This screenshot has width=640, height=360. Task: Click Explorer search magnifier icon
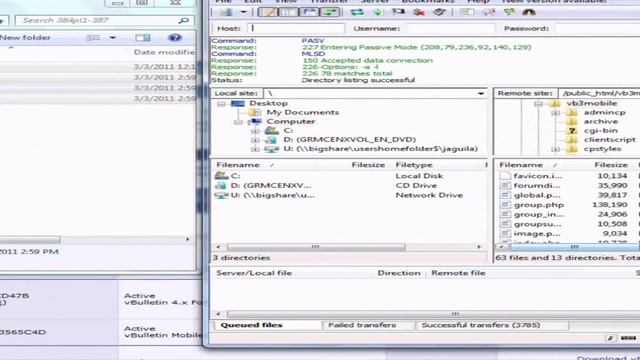coord(184,20)
